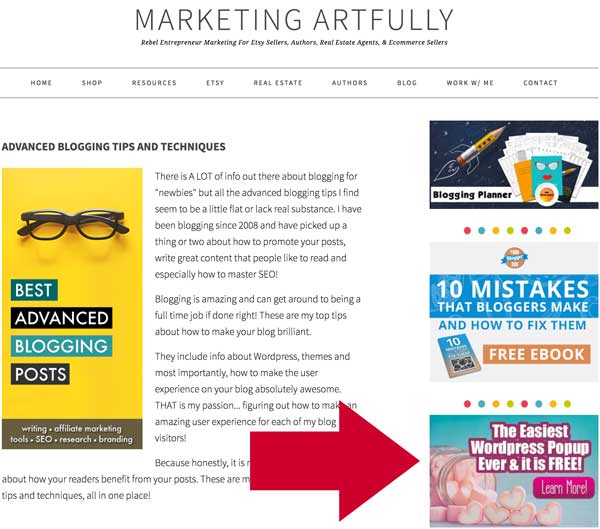Image resolution: width=600 pixels, height=529 pixels.
Task: Open the Real Estate section
Action: click(278, 83)
